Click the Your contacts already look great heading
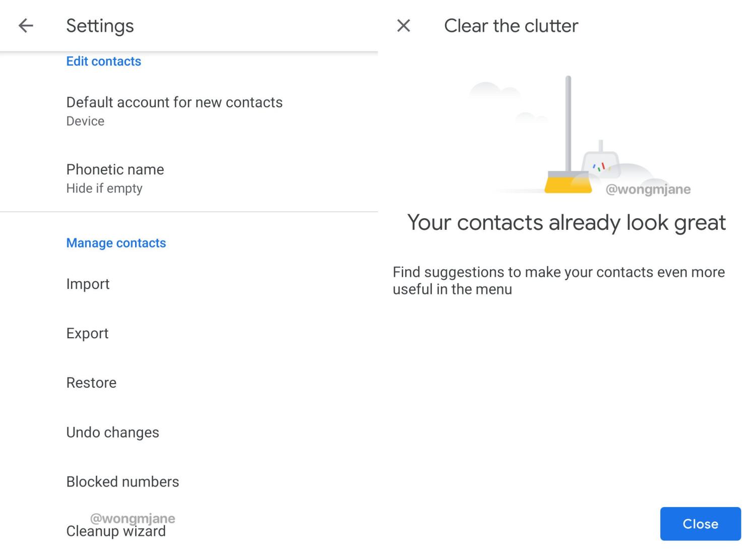The width and height of the screenshot is (756, 555). point(566,222)
